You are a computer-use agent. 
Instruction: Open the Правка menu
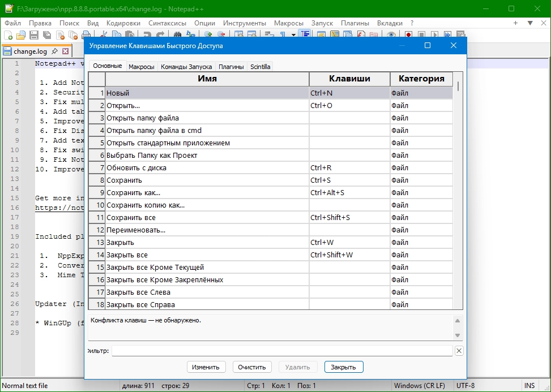(x=40, y=23)
